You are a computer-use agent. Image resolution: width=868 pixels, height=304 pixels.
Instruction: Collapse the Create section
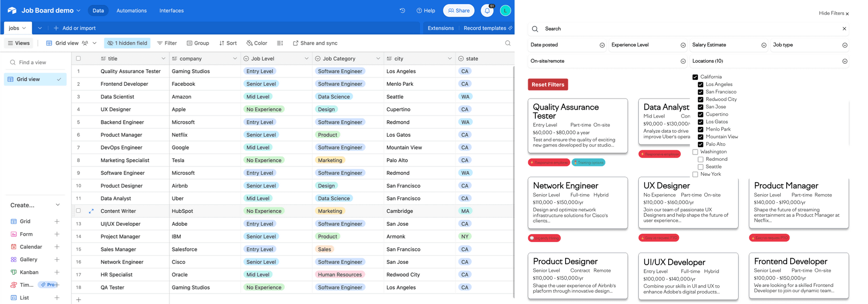[x=57, y=205]
